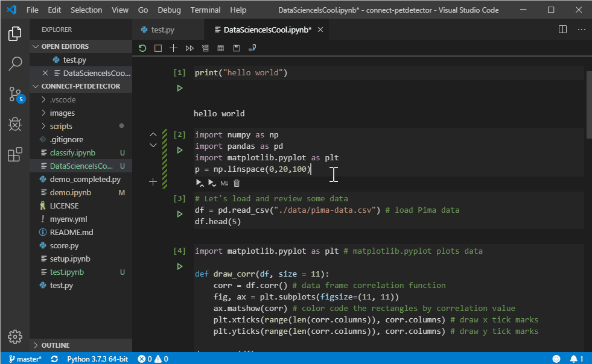Save notebook using the disk icon
This screenshot has height=364, width=592.
[x=237, y=48]
